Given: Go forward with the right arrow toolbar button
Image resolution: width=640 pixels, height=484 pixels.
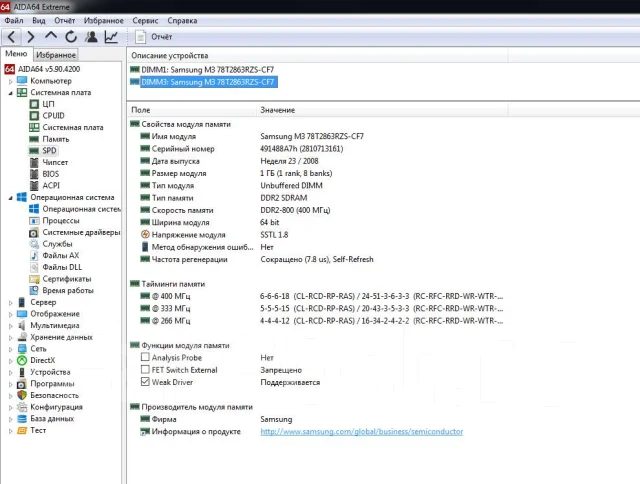Looking at the screenshot, I should click(31, 37).
